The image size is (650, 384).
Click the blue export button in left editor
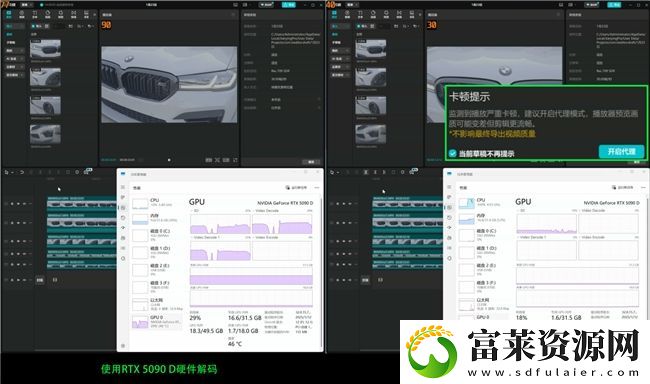tap(289, 5)
